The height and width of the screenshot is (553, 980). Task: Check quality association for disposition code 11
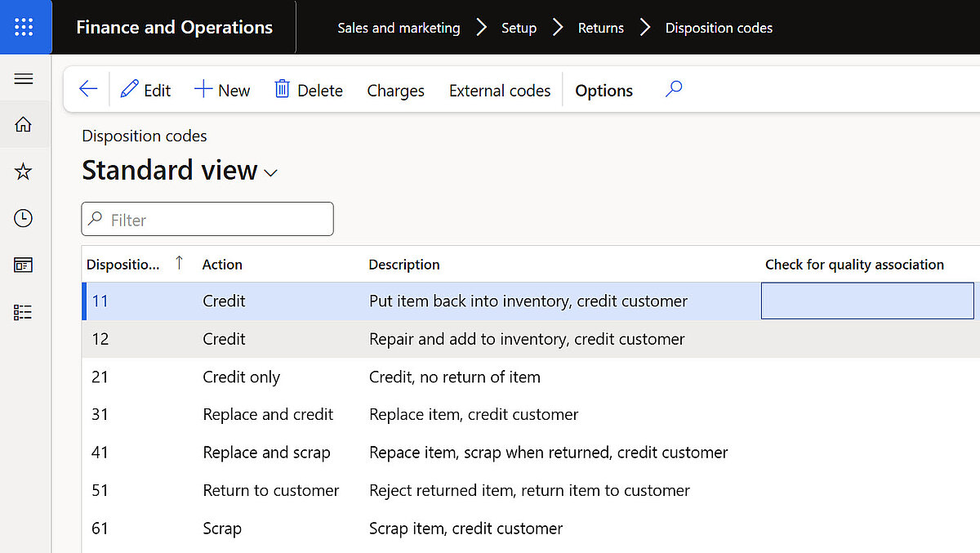point(867,301)
